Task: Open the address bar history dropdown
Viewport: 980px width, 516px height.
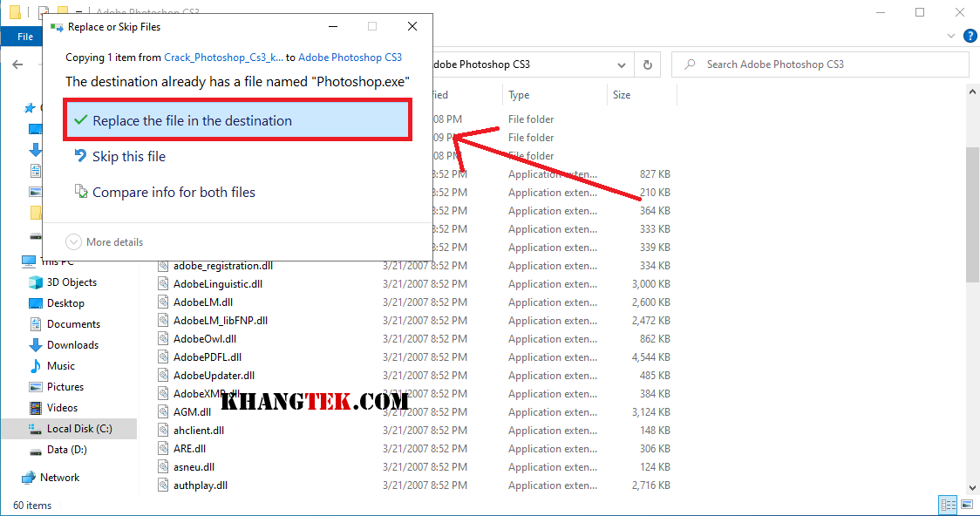Action: [621, 64]
